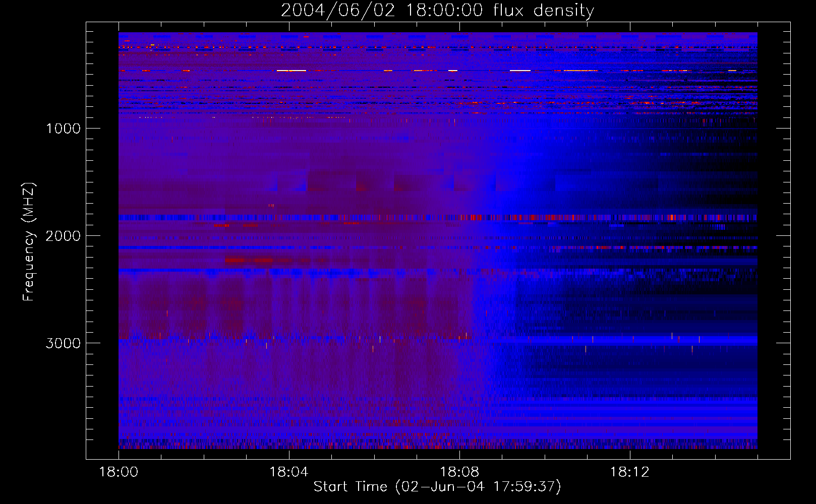The image size is (816, 504).
Task: Click the 3000 frequency tick label
Action: click(63, 343)
